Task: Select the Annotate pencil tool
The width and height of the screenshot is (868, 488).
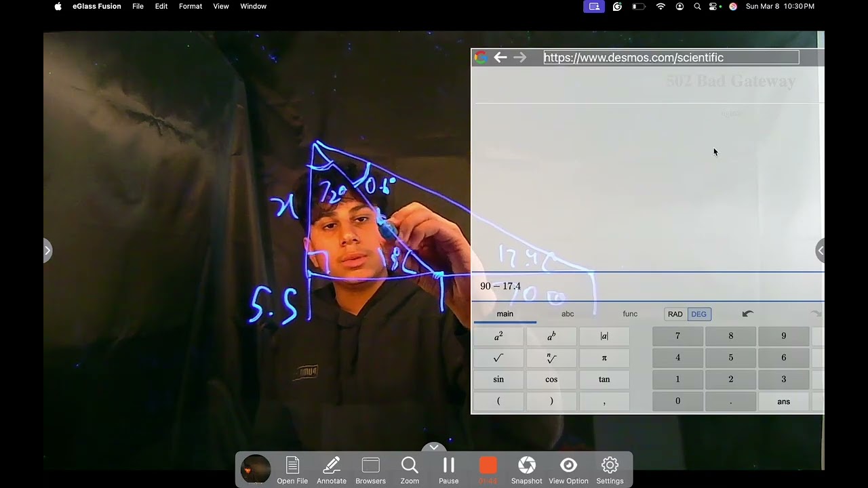Action: pos(332,470)
